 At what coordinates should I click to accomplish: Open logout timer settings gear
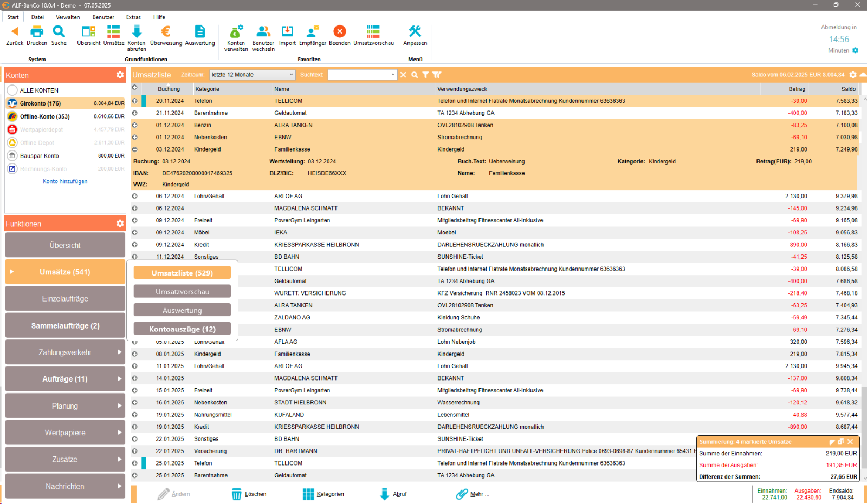pos(855,50)
